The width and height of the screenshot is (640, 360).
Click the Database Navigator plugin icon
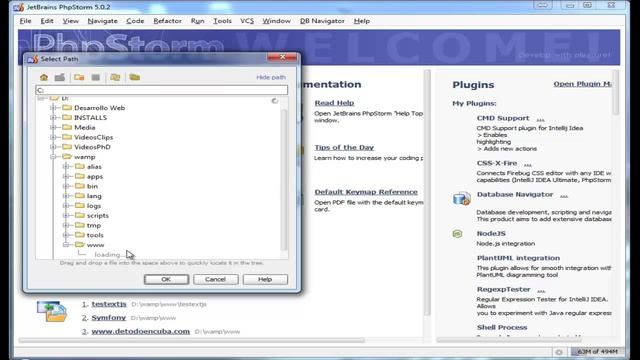[x=462, y=198]
